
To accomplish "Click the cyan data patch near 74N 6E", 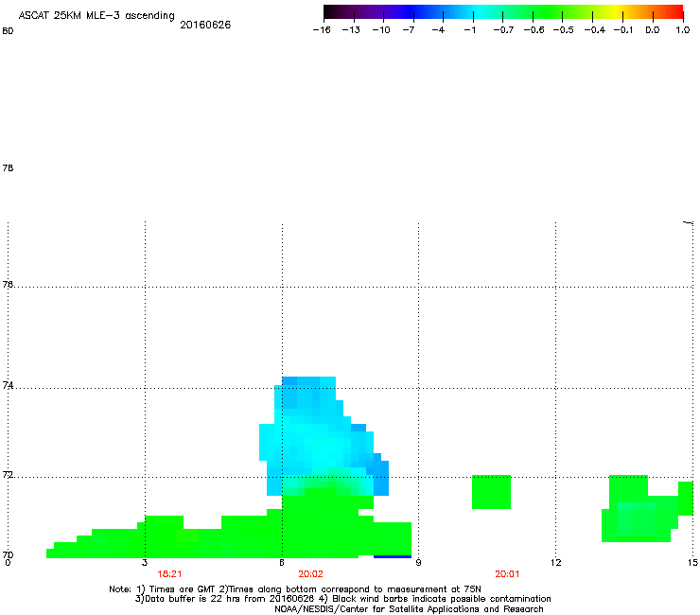I will point(323,435).
